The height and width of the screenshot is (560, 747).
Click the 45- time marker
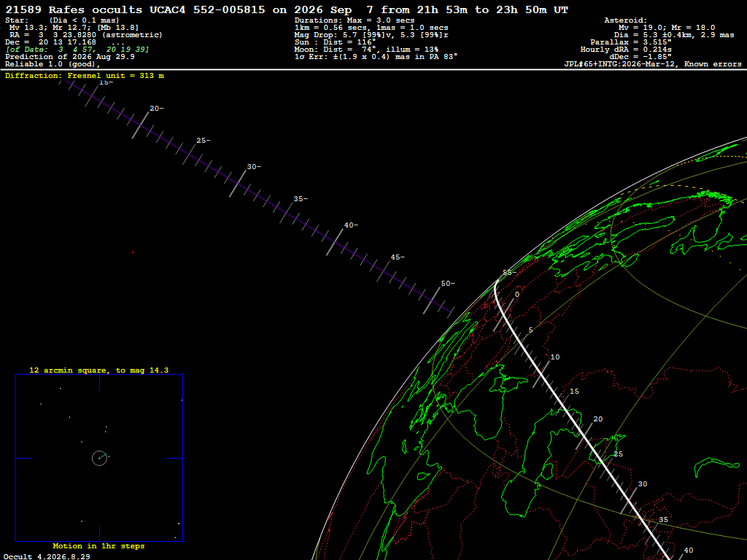pos(398,257)
